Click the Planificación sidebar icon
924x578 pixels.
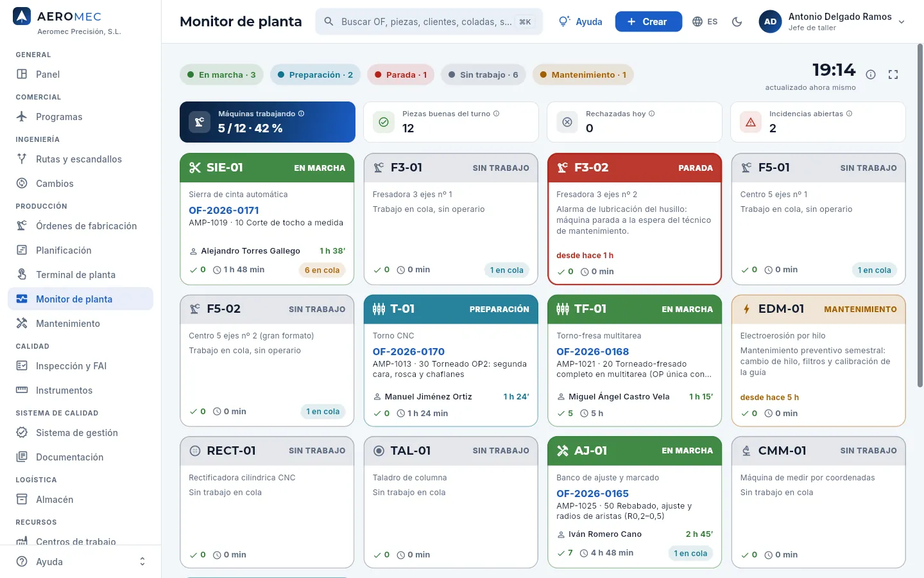tap(22, 250)
